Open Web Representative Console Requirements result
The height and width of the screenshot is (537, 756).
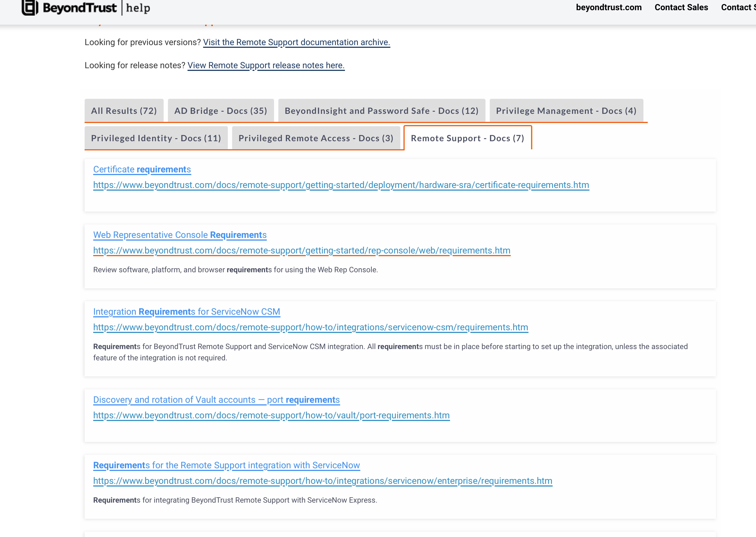[180, 235]
